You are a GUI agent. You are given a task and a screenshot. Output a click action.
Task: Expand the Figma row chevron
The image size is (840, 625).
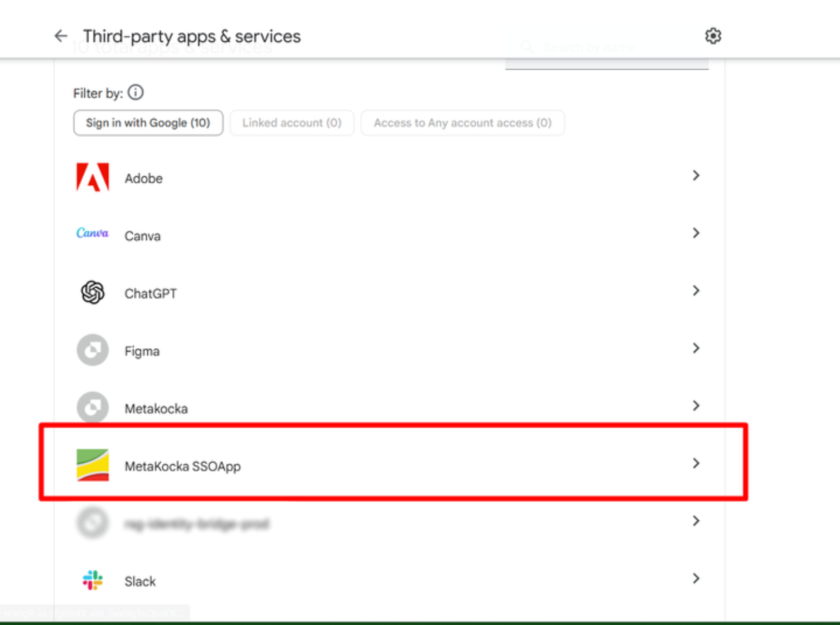pyautogui.click(x=696, y=348)
